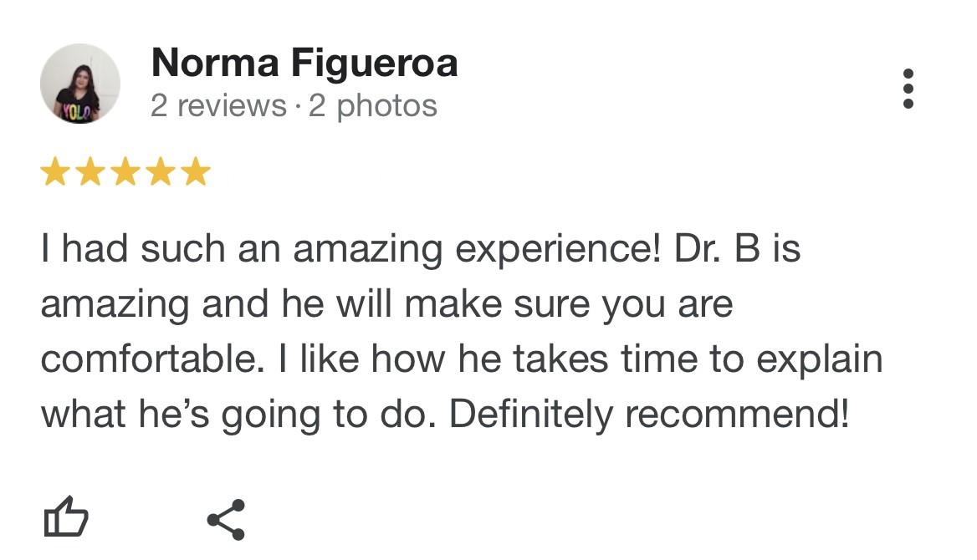
Task: Click the fifth and last rating star
Action: point(196,172)
